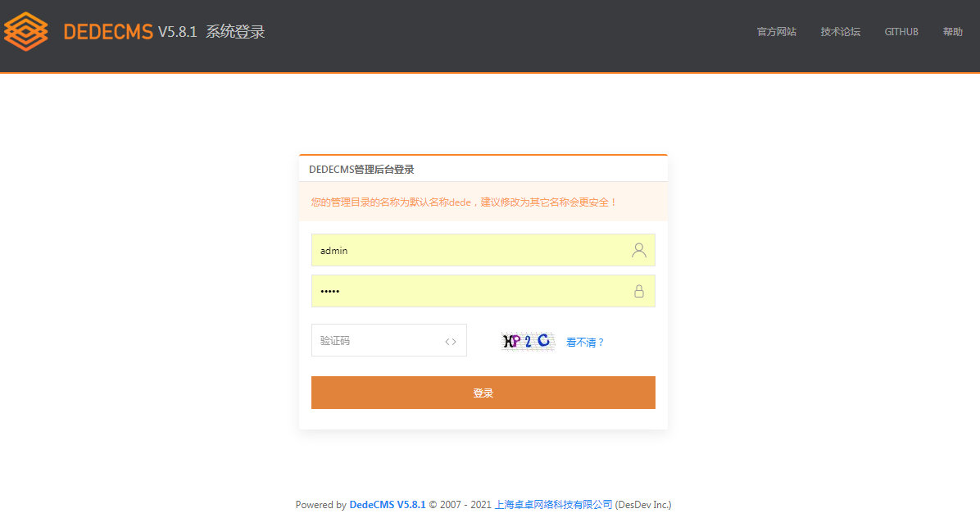Click the 系统登录 title text
The height and width of the screenshot is (527, 980).
coord(235,32)
